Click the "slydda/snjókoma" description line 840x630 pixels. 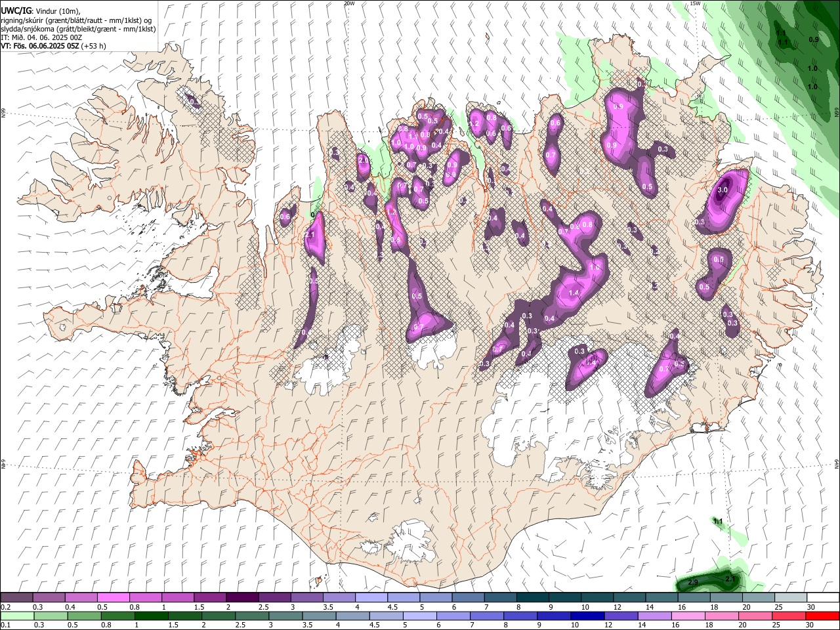(x=78, y=29)
